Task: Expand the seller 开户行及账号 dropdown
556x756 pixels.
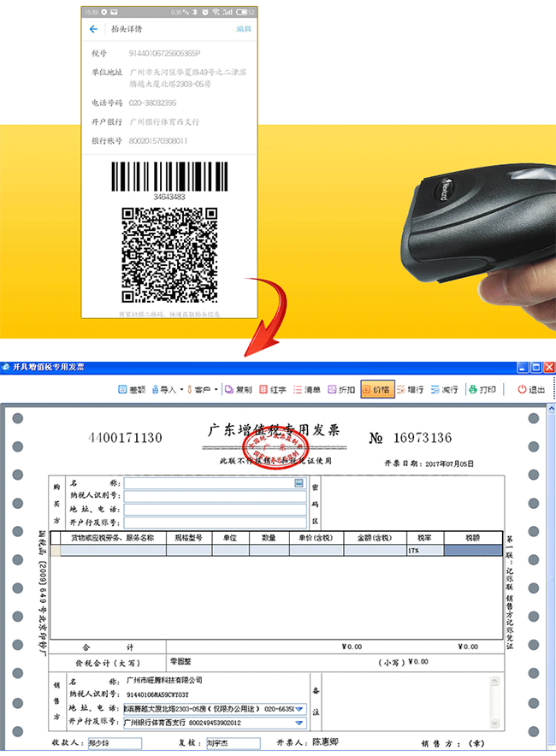Action: tap(299, 723)
